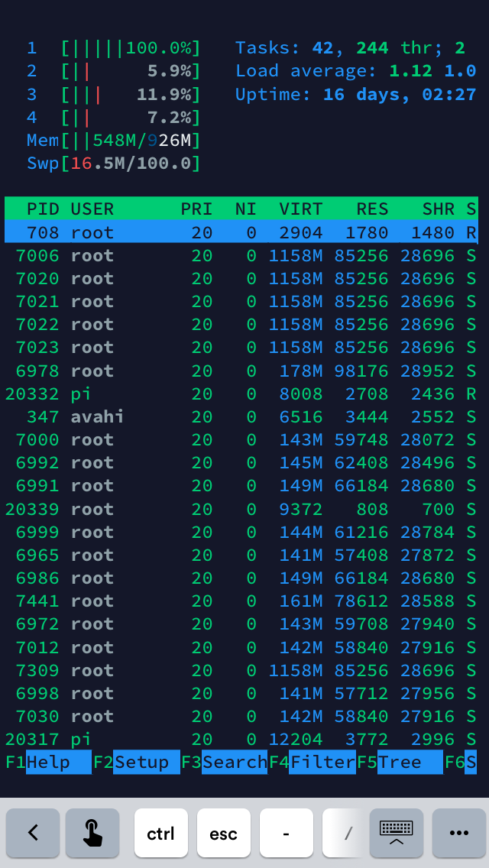Open F1 Help in htop
Screen dimensions: 489x868
(x=58, y=763)
